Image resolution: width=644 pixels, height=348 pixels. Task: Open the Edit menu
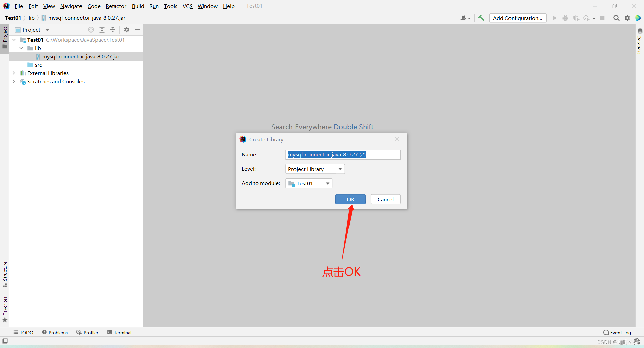[33, 6]
